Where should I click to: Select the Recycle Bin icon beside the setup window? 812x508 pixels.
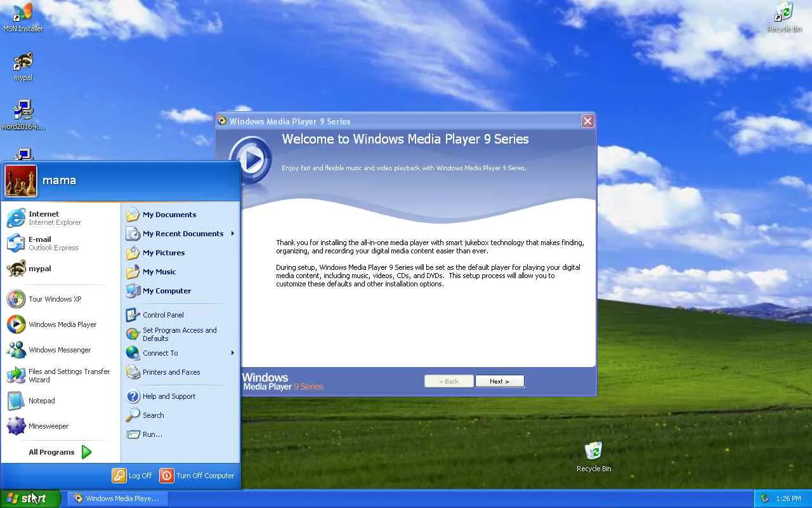(x=594, y=457)
